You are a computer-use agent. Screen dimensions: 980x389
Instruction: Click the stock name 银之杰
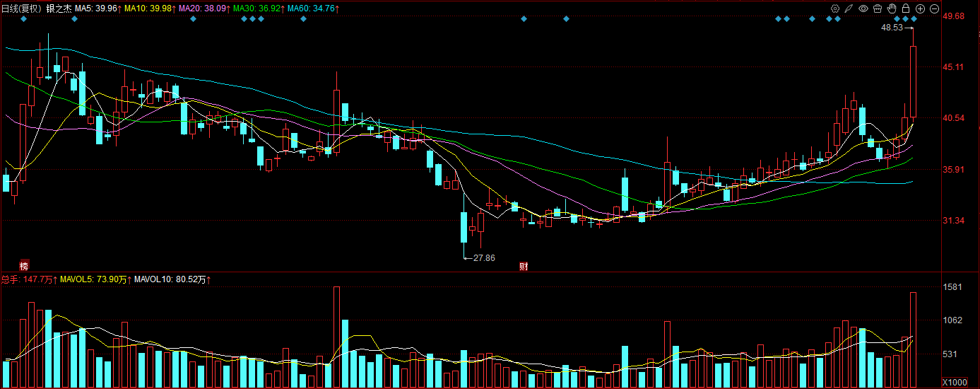click(59, 8)
